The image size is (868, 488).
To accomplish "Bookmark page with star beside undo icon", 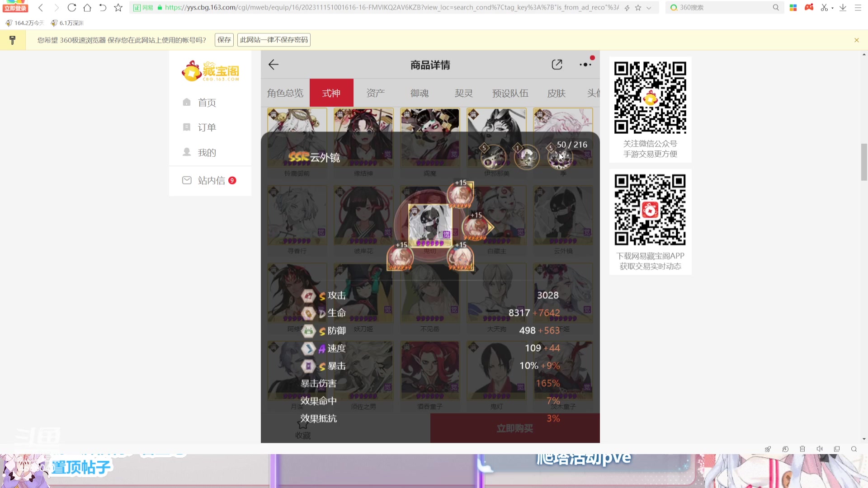I will (x=118, y=8).
